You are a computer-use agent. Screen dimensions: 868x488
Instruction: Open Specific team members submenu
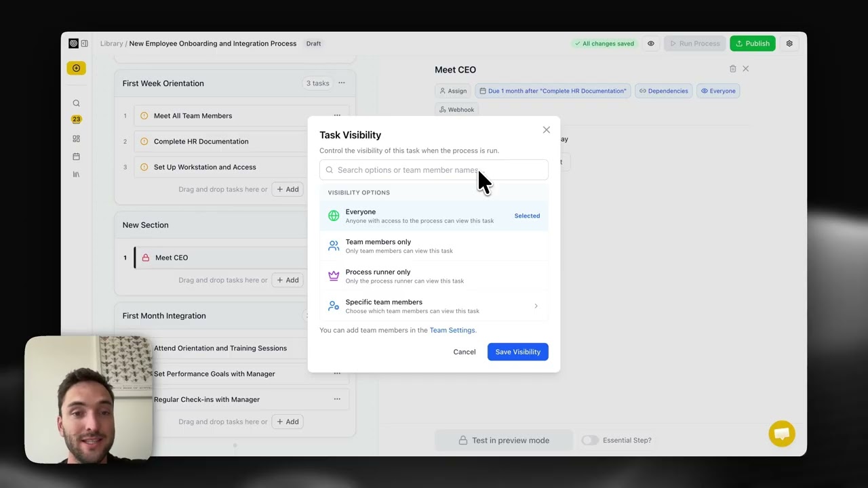[x=434, y=306]
